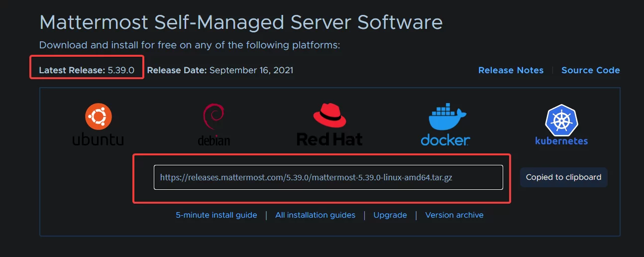This screenshot has height=257, width=644.
Task: Select the Docker whale icon
Action: coord(447,117)
